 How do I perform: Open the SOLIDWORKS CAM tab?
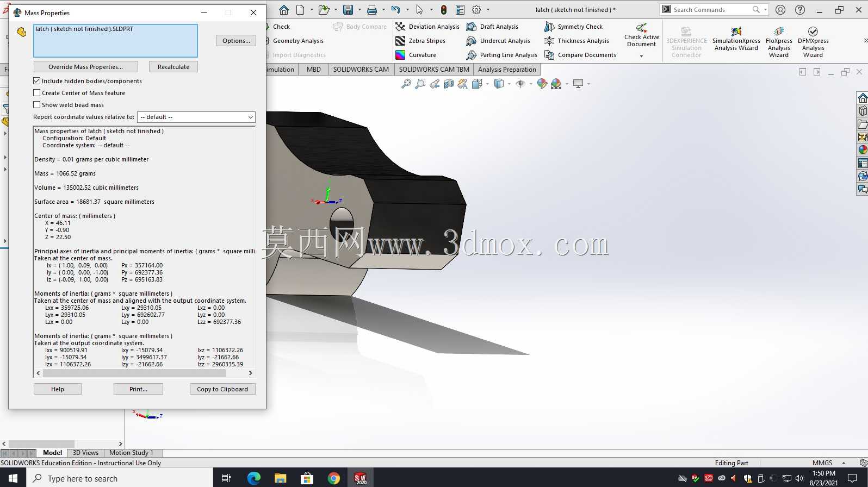(361, 70)
